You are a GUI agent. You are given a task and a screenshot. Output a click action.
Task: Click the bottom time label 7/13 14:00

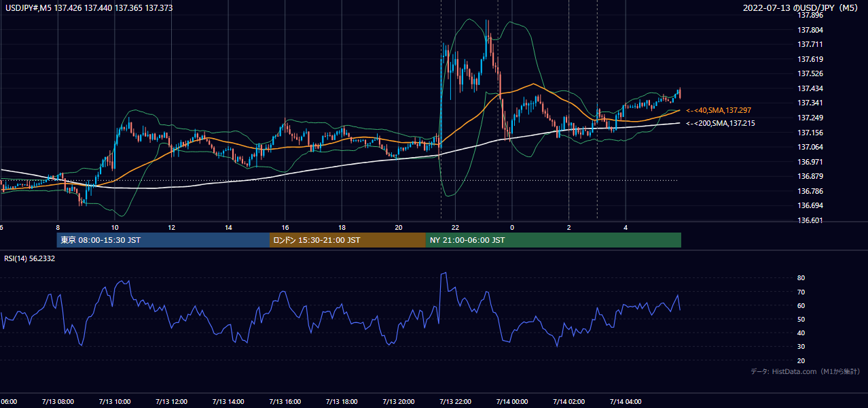(x=228, y=401)
